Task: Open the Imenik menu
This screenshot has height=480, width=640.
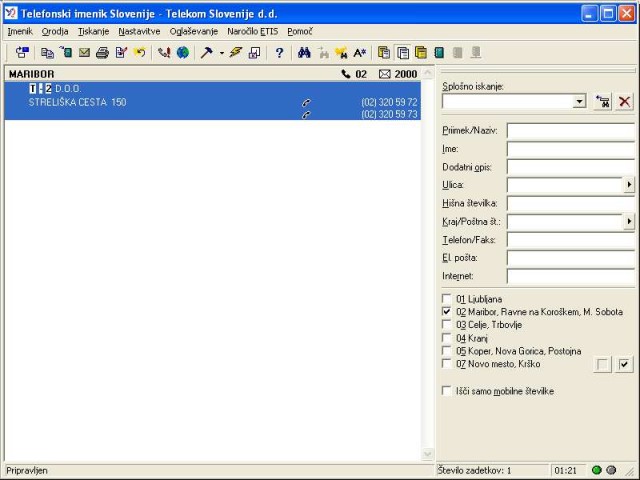Action: click(20, 31)
